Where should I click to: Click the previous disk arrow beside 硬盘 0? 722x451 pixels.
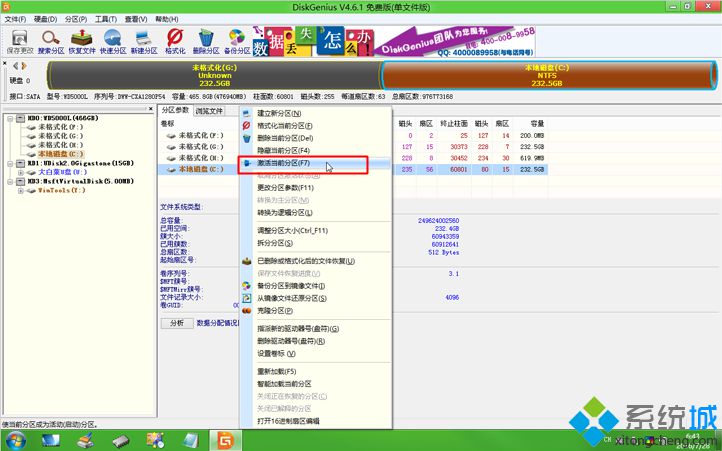tap(16, 66)
